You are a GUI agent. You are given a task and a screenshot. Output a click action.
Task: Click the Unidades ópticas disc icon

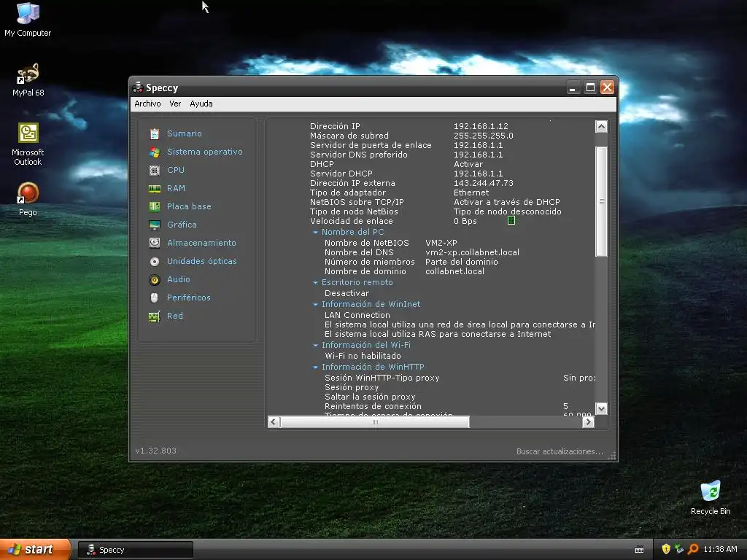155,262
